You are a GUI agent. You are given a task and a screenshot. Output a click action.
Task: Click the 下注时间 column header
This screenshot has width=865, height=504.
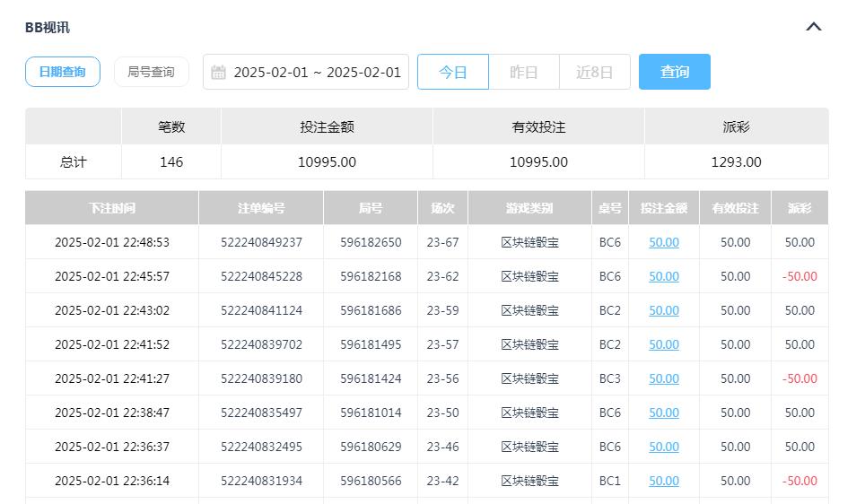pyautogui.click(x=112, y=208)
